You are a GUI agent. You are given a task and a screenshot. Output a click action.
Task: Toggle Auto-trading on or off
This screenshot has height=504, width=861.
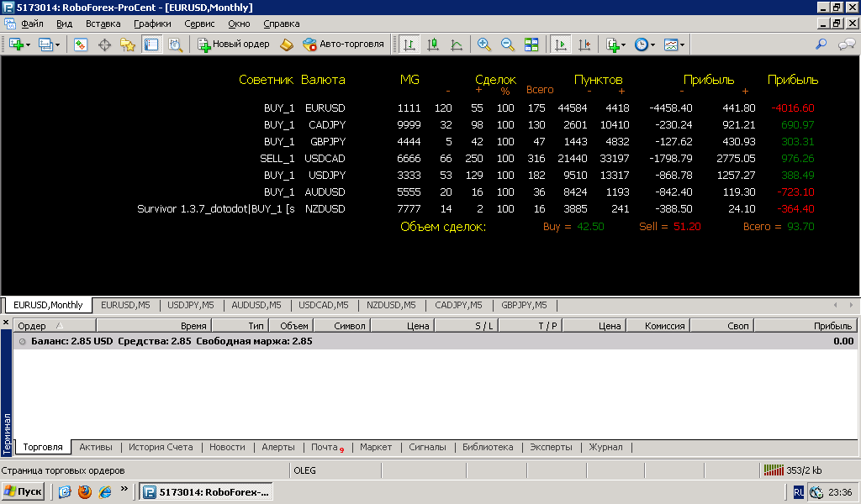click(x=343, y=45)
